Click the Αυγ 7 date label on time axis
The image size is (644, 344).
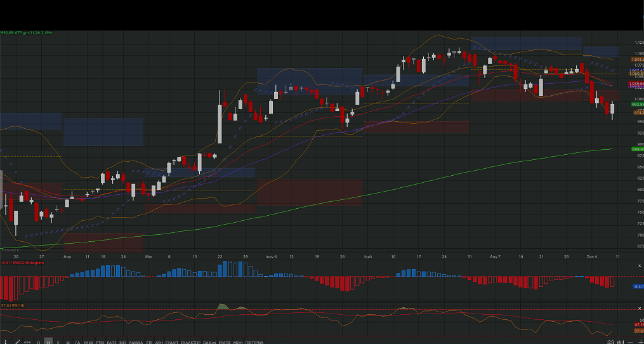coord(496,256)
